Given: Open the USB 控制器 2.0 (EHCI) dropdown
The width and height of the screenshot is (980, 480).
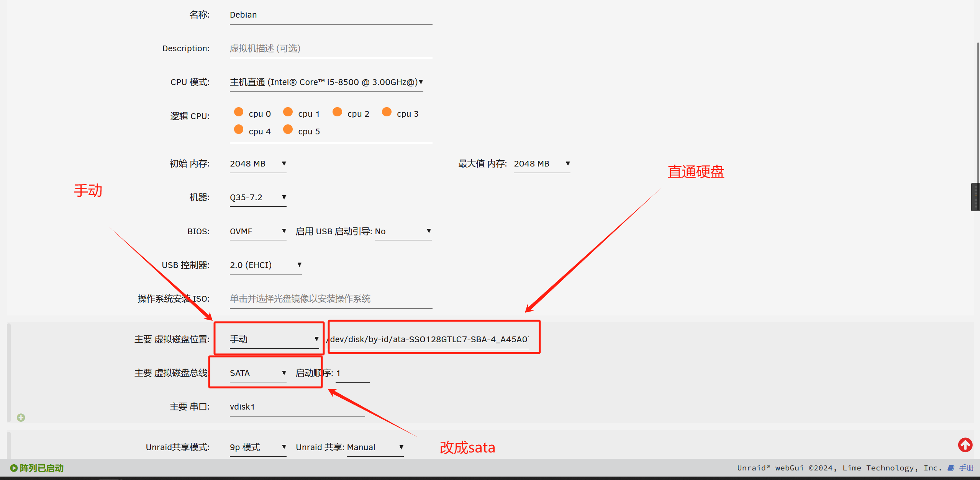Looking at the screenshot, I should click(x=266, y=265).
